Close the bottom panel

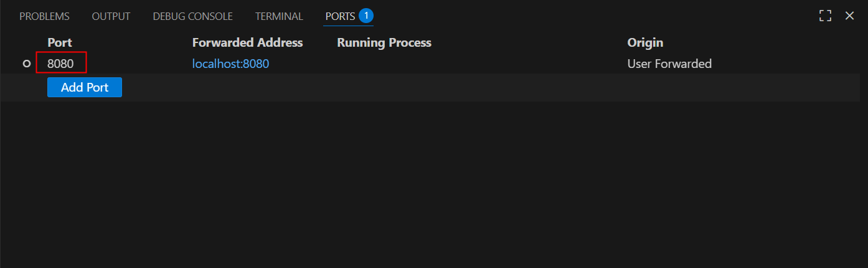tap(849, 16)
